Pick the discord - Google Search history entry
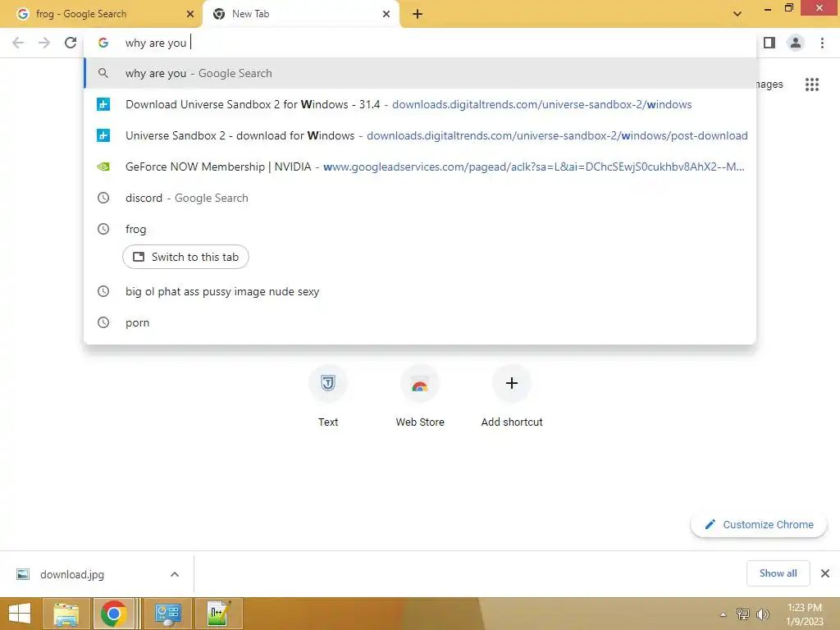Viewport: 840px width, 630px height. click(x=420, y=198)
